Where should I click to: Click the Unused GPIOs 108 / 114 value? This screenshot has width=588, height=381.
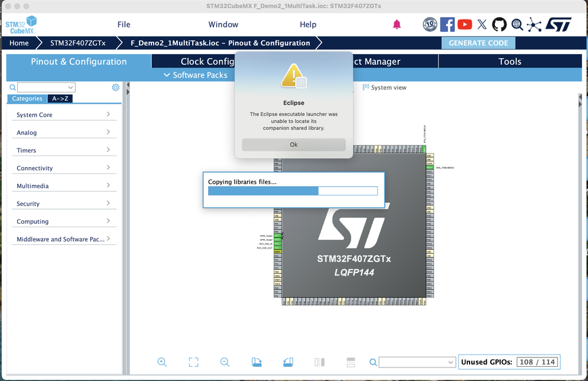(537, 362)
